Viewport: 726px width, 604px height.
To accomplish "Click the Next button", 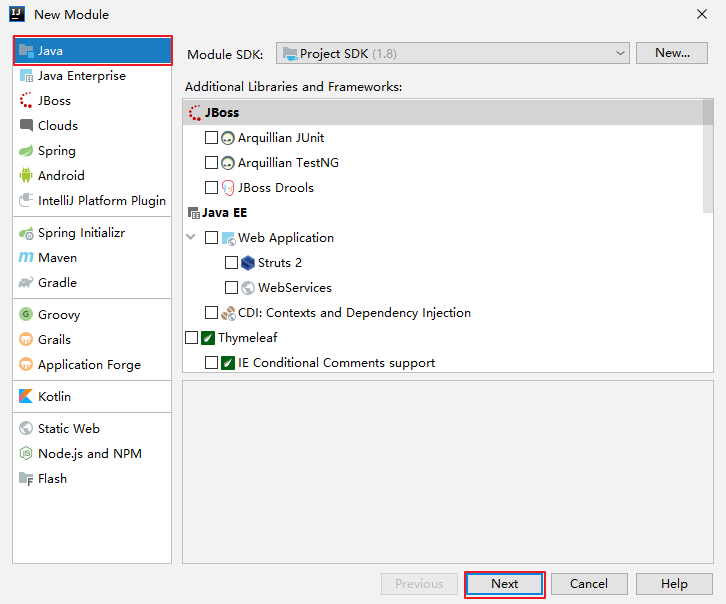I will point(504,584).
